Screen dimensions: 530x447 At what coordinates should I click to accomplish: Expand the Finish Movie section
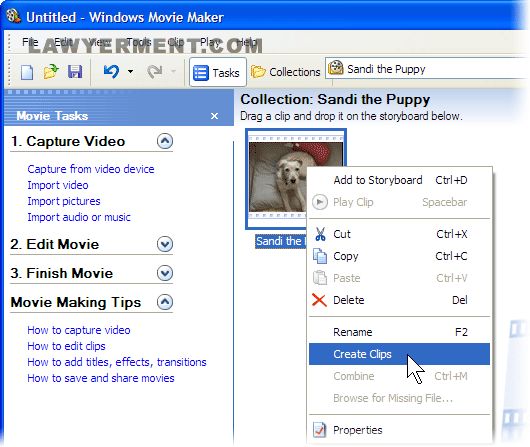point(165,273)
